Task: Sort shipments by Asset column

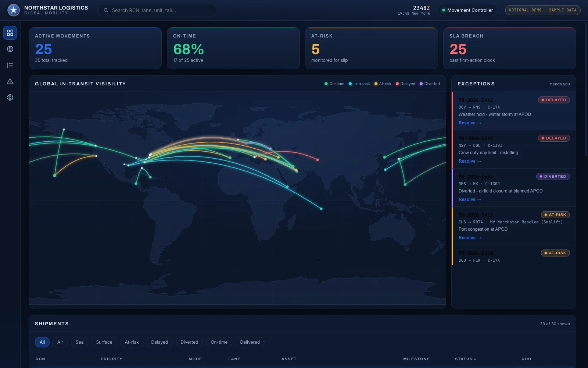Action: point(289,359)
